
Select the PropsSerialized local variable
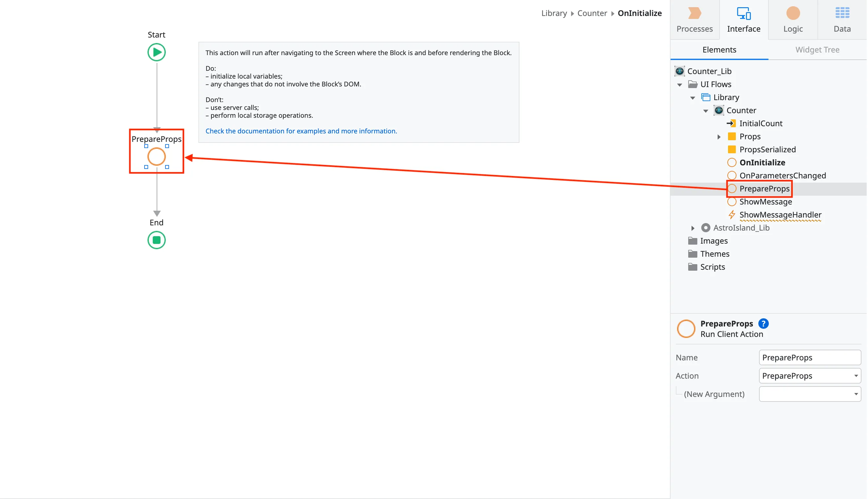point(767,149)
